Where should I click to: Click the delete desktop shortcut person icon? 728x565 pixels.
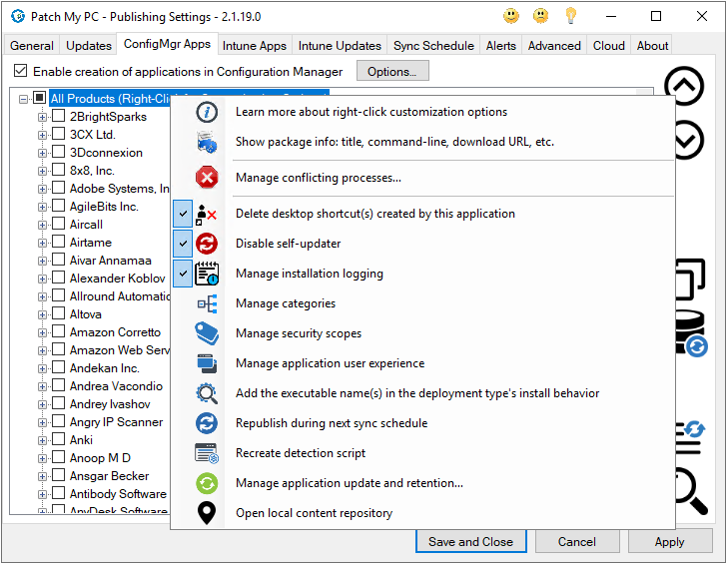click(207, 214)
